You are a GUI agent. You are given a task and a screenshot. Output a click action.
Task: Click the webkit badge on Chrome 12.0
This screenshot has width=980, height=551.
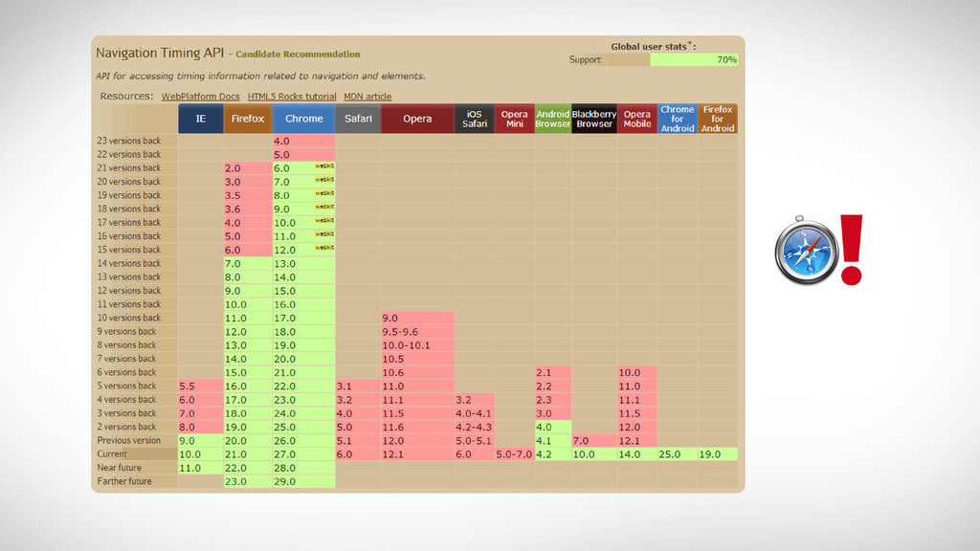click(x=324, y=248)
